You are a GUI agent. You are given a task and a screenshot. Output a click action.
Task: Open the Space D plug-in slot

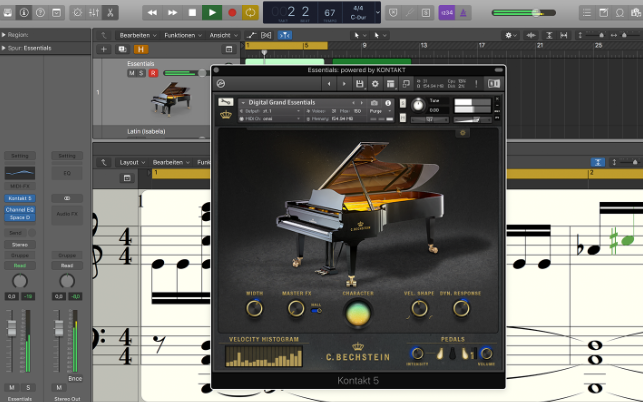coord(20,217)
